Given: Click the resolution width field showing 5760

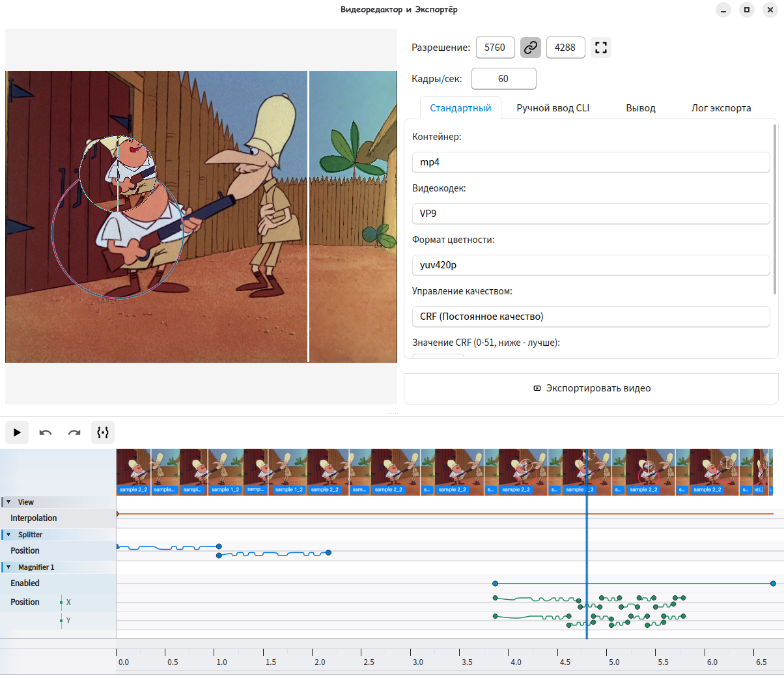Looking at the screenshot, I should [496, 48].
